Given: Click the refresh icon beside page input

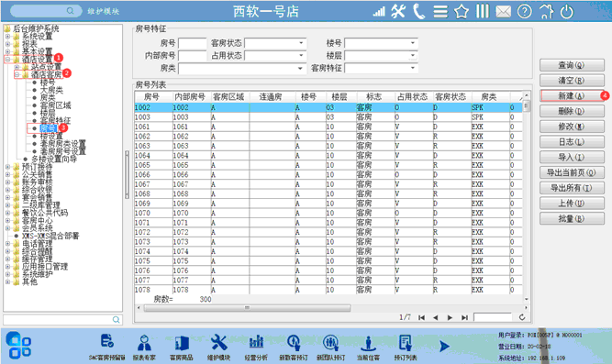Looking at the screenshot, I should [522, 317].
